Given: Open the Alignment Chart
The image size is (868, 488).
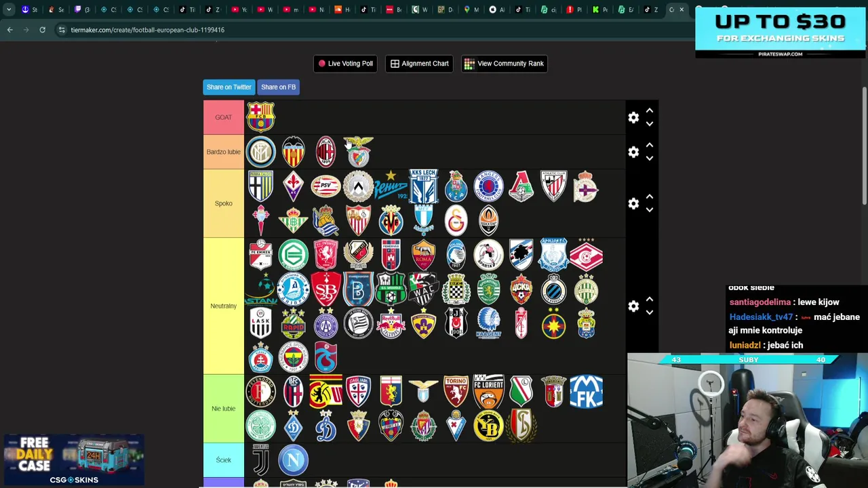Looking at the screenshot, I should tap(419, 64).
